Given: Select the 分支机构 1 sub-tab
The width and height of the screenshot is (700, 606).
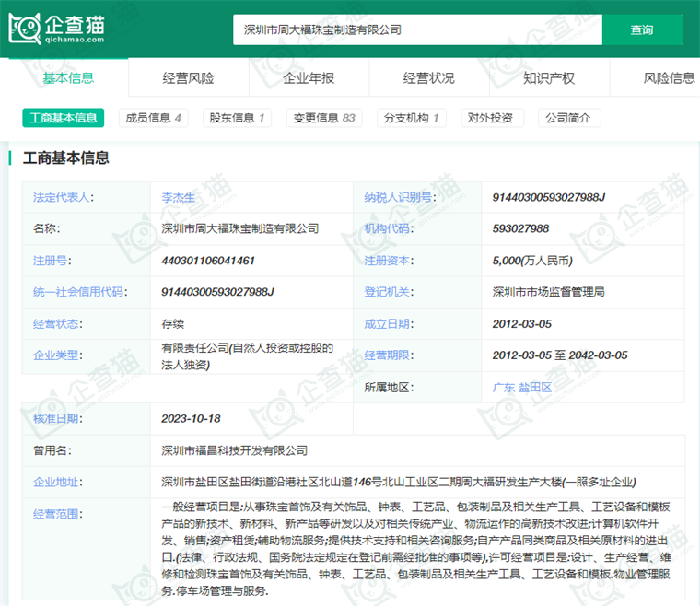Looking at the screenshot, I should [412, 118].
